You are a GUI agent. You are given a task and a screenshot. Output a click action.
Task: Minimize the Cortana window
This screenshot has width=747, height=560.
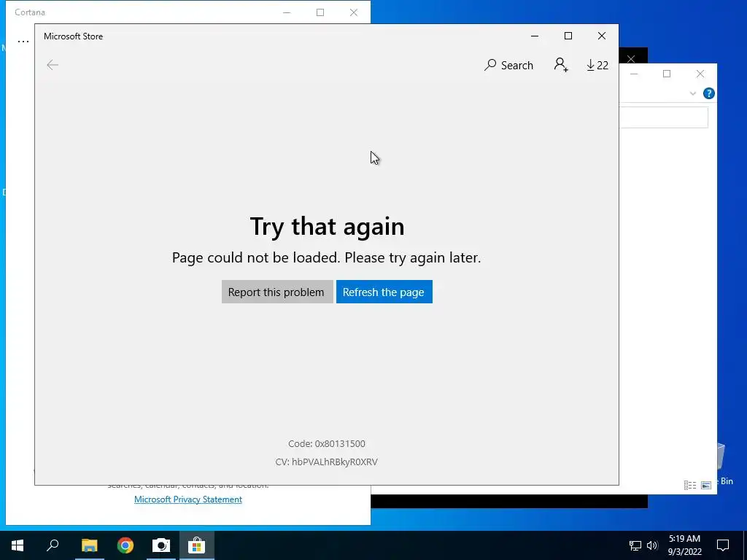coord(286,12)
